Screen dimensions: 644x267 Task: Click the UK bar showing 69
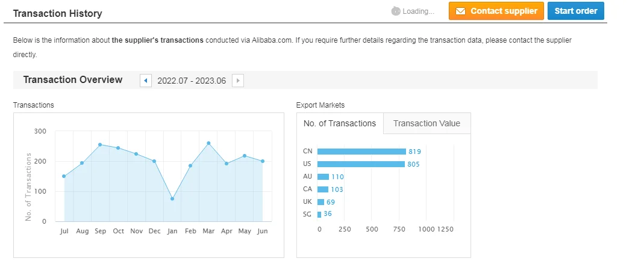coord(320,202)
